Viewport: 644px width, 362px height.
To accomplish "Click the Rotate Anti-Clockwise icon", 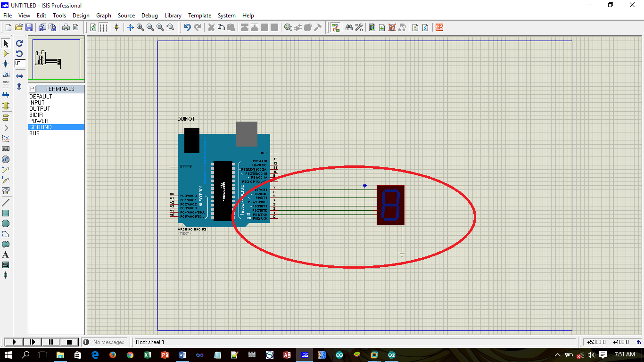I will [x=19, y=53].
